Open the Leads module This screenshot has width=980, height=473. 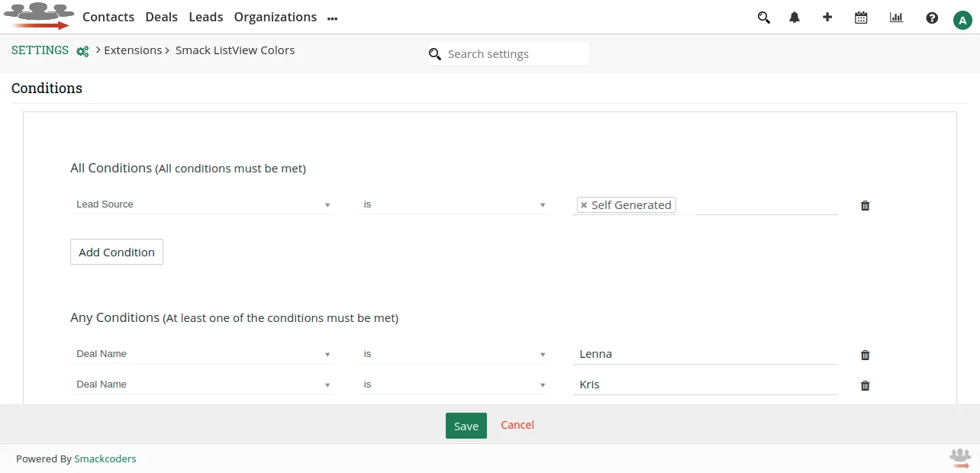[205, 17]
